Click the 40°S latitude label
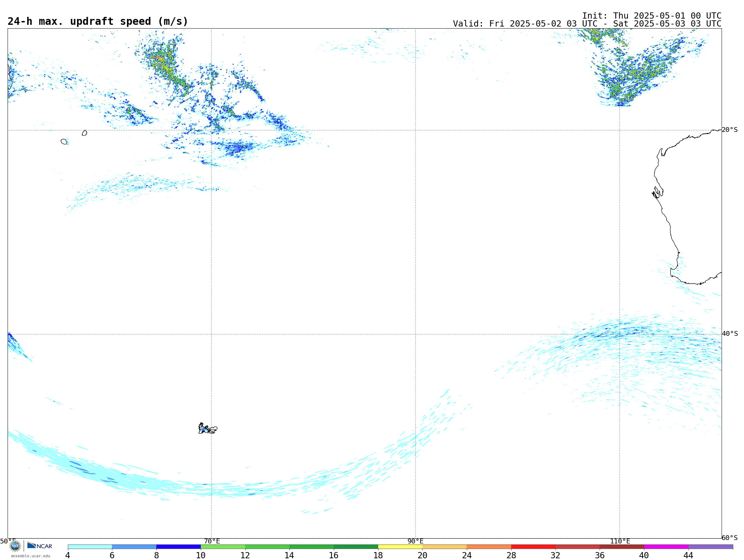 click(x=730, y=334)
